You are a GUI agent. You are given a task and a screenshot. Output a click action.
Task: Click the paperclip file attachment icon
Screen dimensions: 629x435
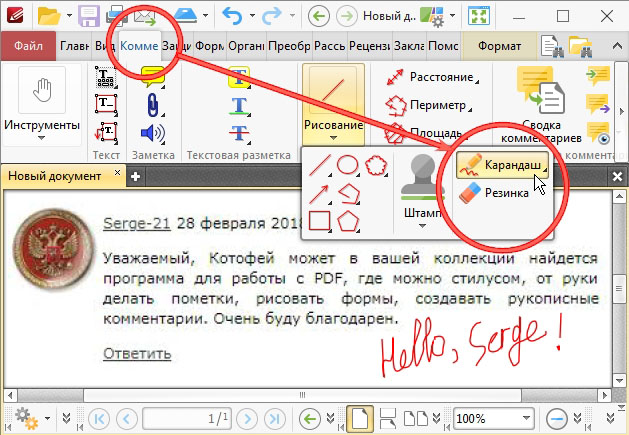pos(152,104)
